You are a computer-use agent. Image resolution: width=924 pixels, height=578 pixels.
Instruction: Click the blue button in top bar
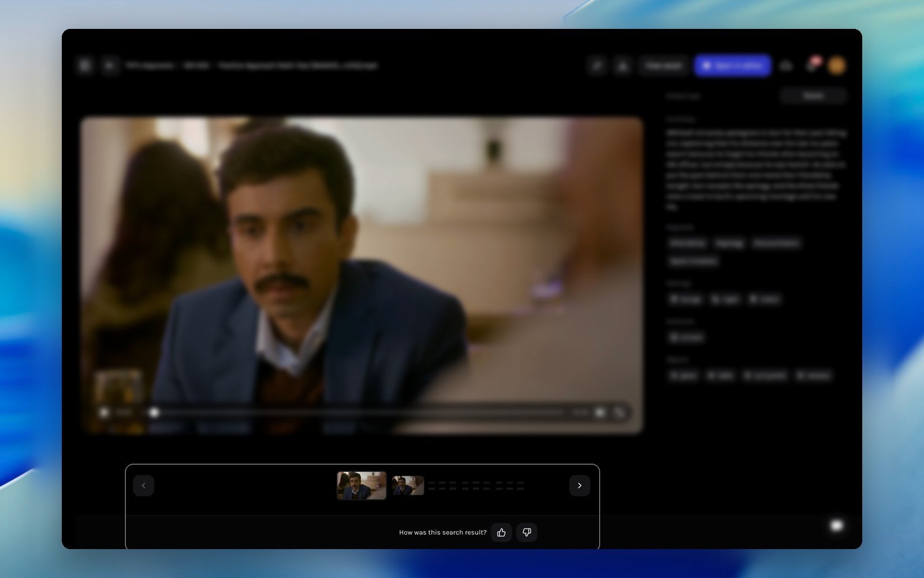[x=733, y=66]
